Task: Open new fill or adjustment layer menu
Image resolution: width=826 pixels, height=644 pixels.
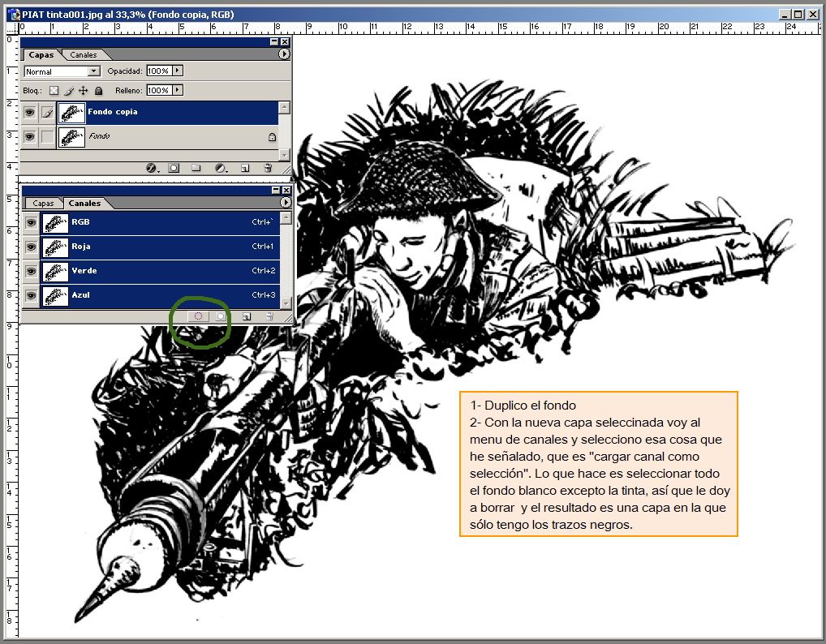Action: point(221,168)
